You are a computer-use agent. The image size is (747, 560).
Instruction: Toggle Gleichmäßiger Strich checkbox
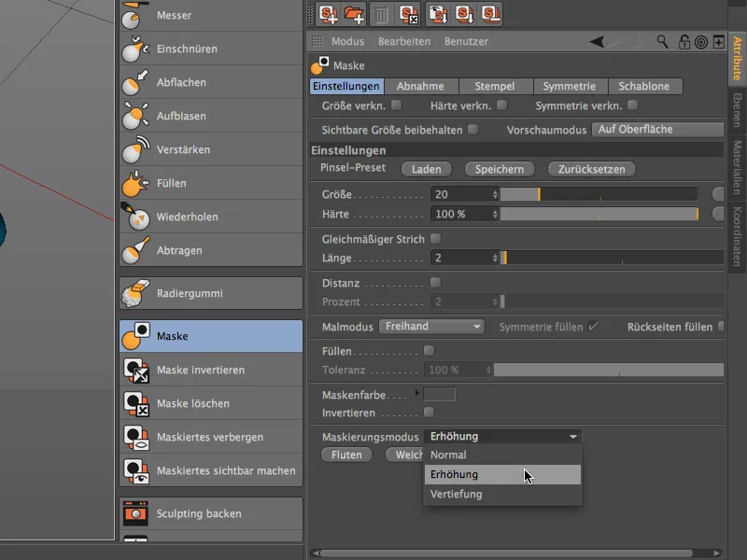tap(435, 238)
